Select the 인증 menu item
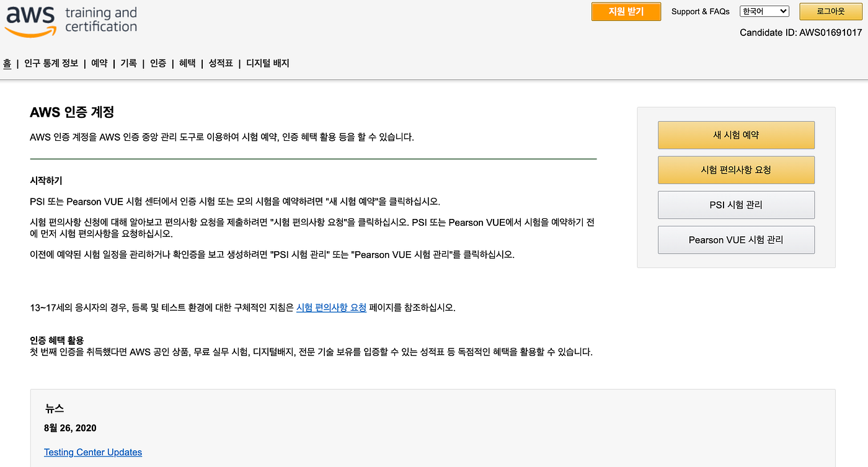The width and height of the screenshot is (868, 467). coord(158,63)
